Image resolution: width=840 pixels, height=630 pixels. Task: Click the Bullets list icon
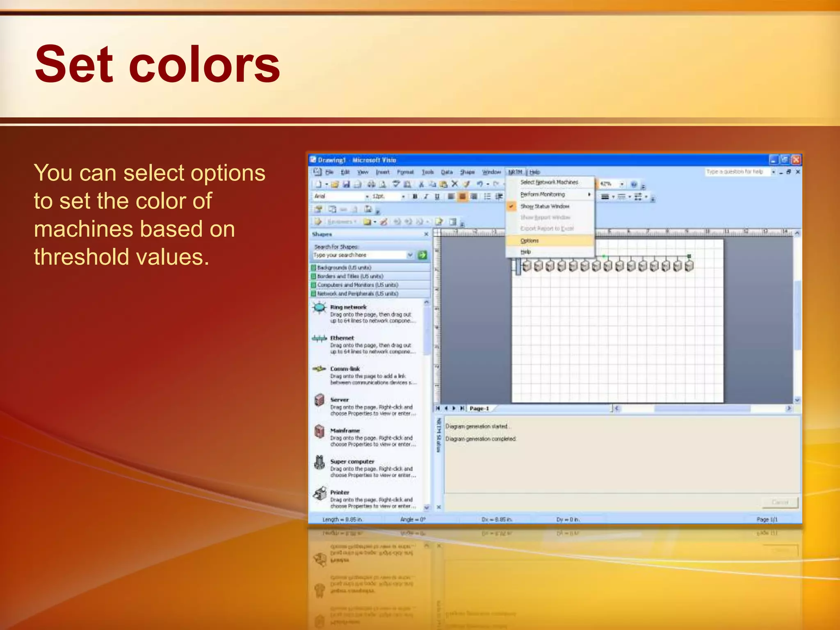(487, 196)
